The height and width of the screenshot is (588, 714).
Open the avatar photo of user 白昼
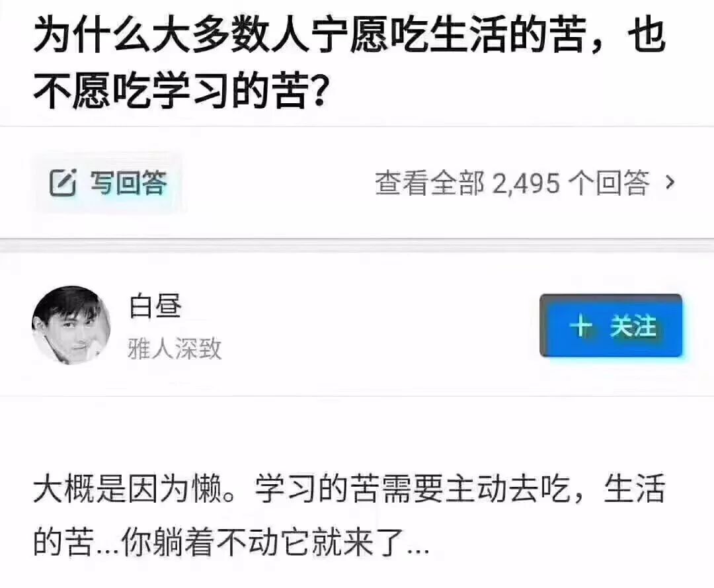coord(71,325)
